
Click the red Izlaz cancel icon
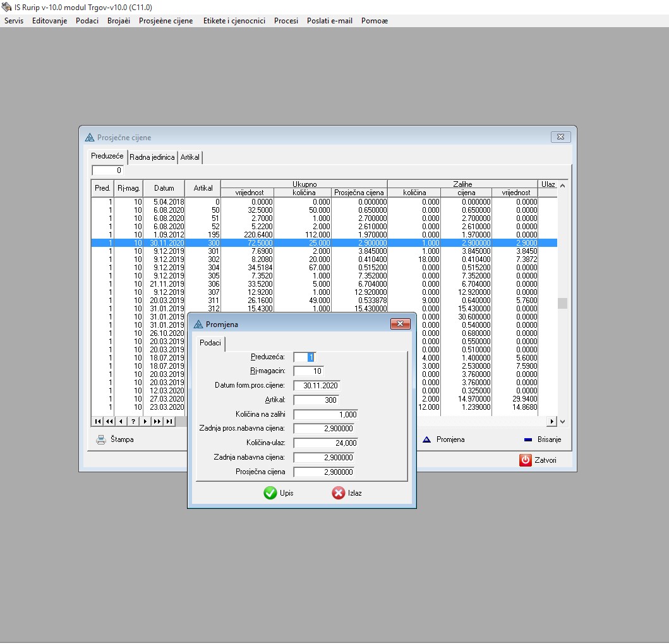[x=339, y=493]
